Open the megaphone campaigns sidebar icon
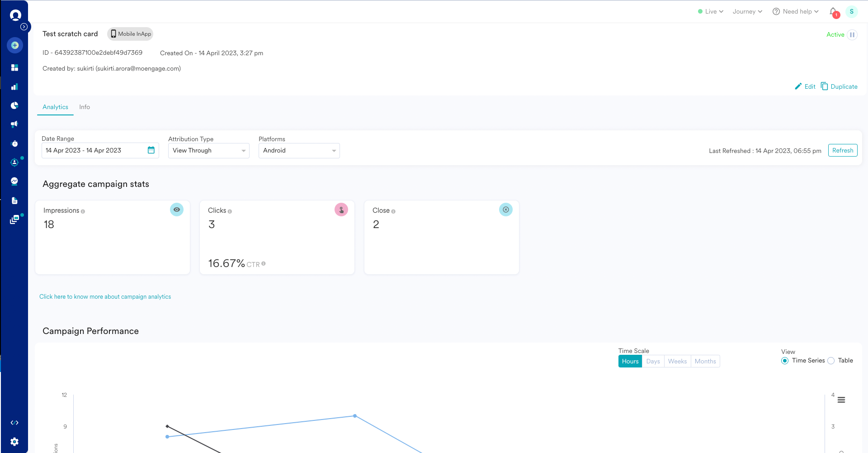 14,124
